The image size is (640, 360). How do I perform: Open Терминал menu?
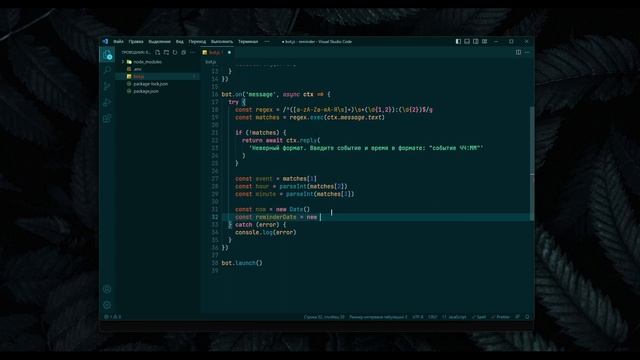(248, 41)
